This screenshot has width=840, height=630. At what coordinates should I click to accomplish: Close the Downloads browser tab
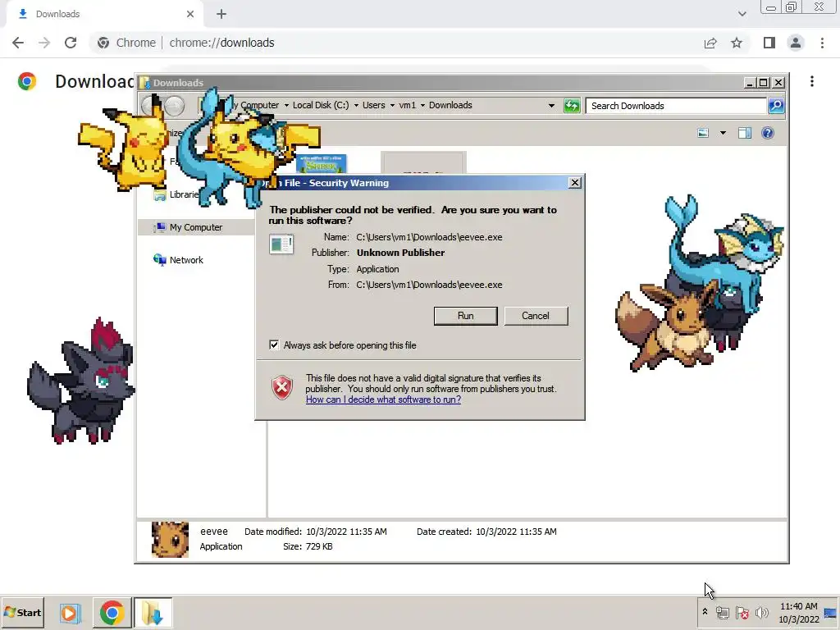tap(190, 14)
